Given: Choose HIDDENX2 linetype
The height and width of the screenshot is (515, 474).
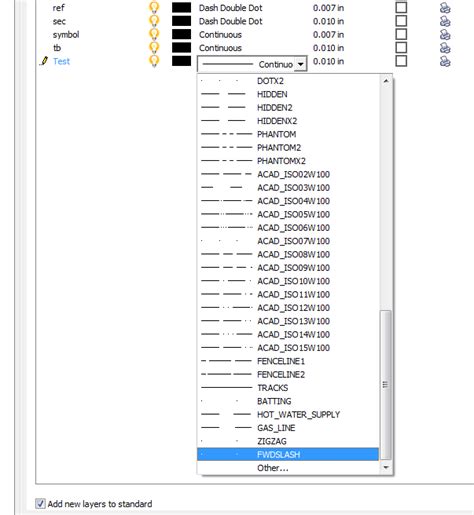Looking at the screenshot, I should click(x=288, y=121).
